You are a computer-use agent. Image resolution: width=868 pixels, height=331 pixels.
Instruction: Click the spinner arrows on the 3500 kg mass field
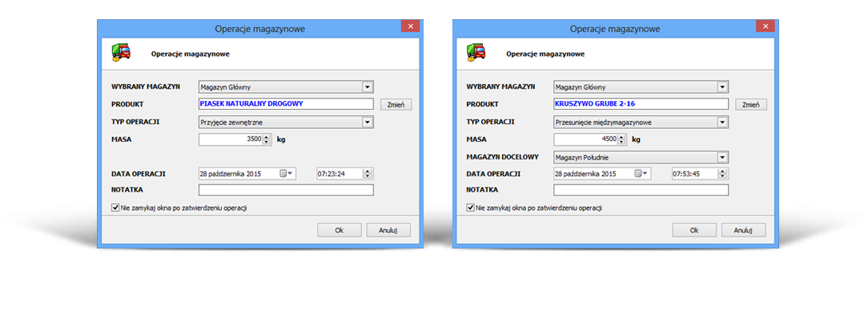click(267, 139)
